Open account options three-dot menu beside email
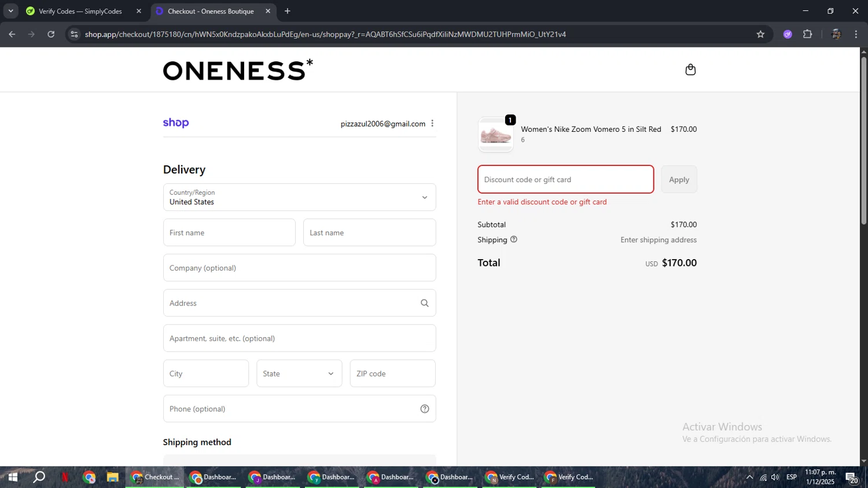The width and height of the screenshot is (868, 488). (432, 124)
